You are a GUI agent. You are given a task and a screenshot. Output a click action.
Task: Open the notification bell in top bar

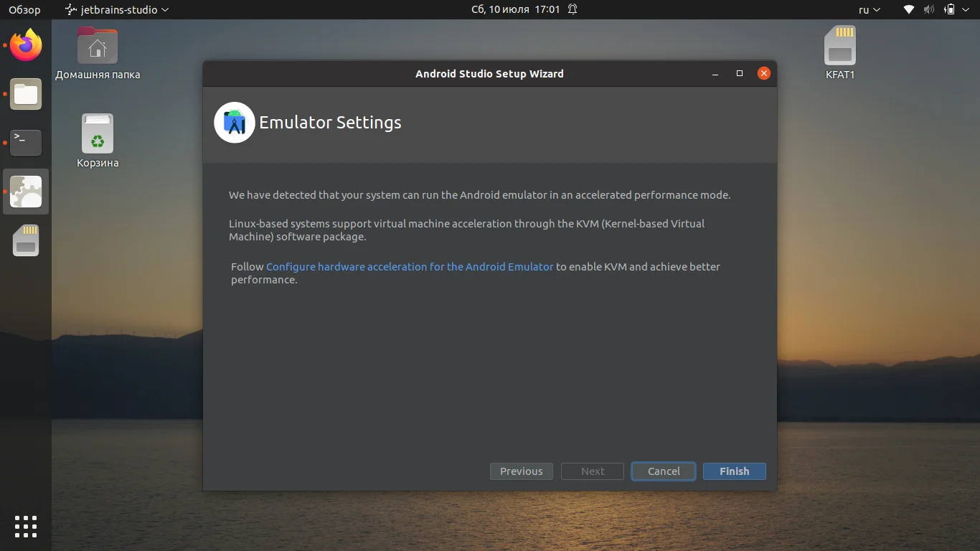[573, 9]
